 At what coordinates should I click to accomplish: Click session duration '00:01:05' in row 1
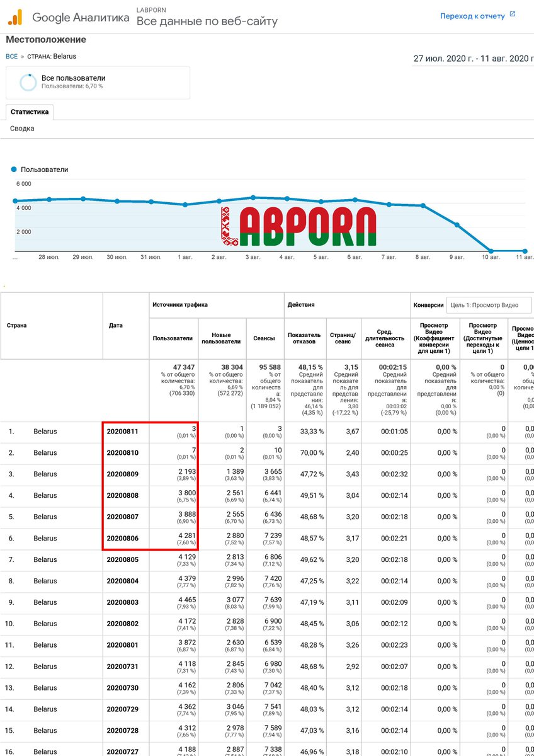[394, 432]
